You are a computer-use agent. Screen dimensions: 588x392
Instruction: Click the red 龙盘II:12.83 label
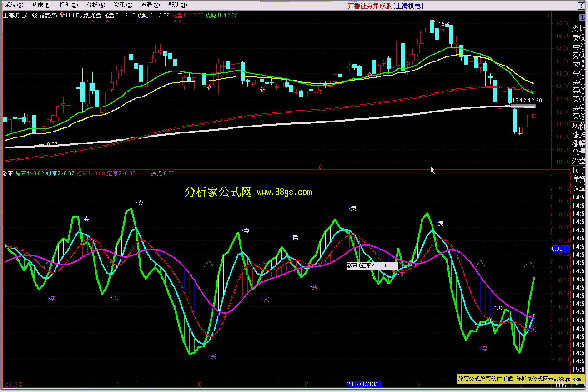[187, 15]
